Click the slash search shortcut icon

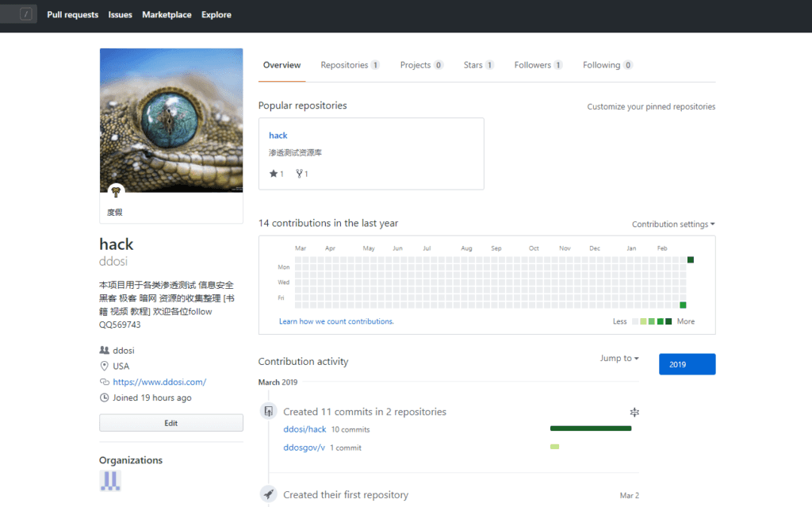[x=26, y=14]
